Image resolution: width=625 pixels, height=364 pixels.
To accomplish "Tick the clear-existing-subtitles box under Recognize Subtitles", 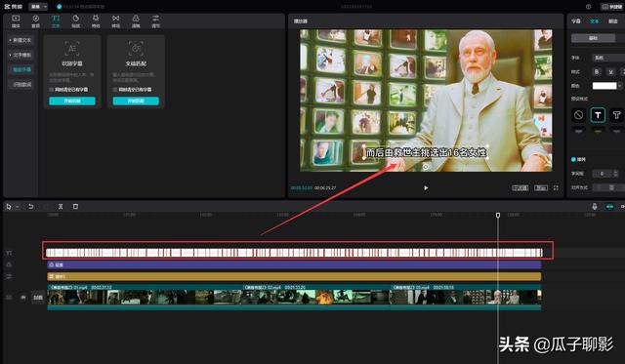I will [x=51, y=90].
